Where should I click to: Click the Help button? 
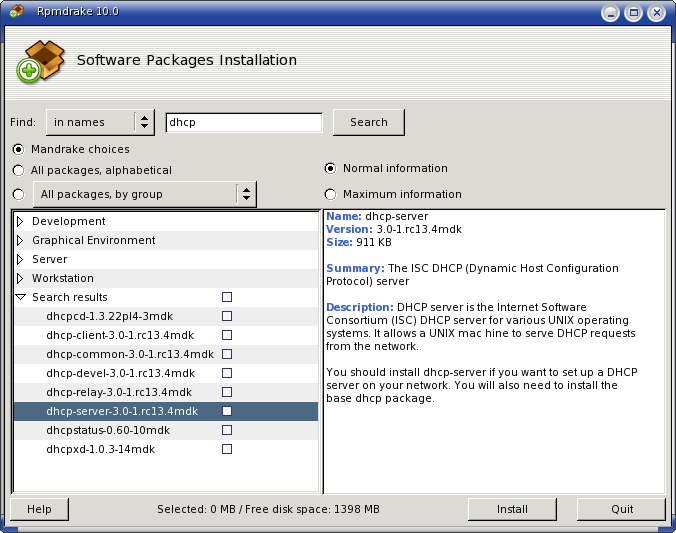click(39, 509)
